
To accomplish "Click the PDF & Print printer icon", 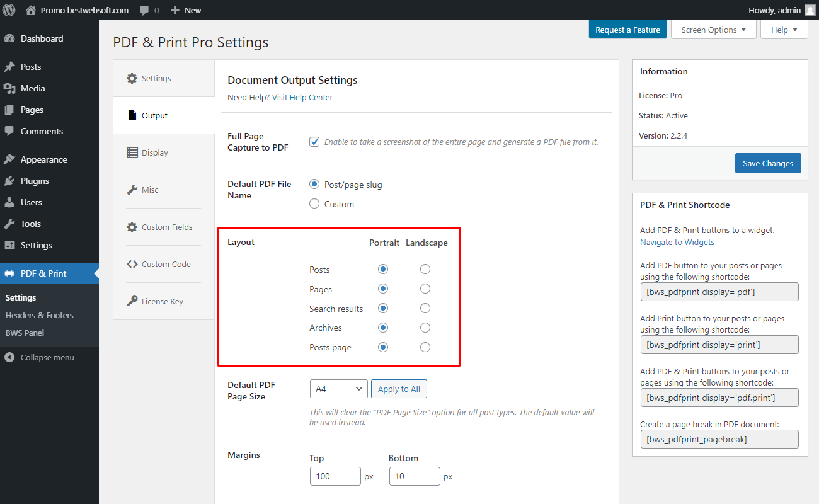I will tap(9, 273).
